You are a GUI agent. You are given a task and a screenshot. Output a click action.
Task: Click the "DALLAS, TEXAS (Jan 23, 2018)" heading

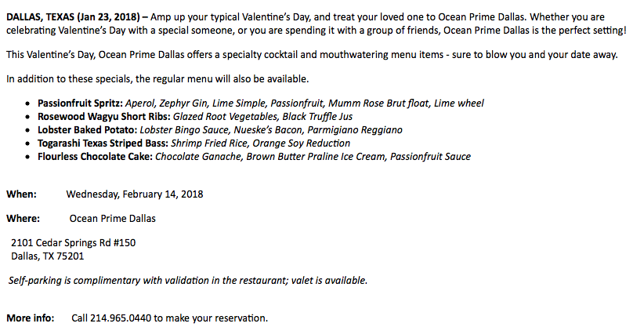click(74, 17)
